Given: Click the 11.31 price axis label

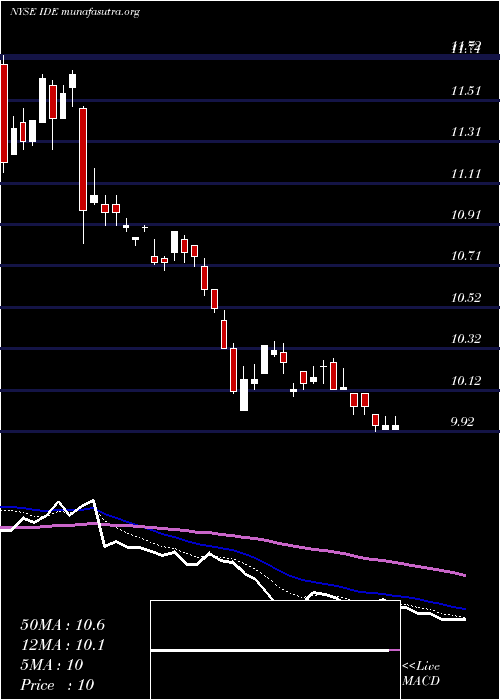Looking at the screenshot, I should click(x=466, y=132).
